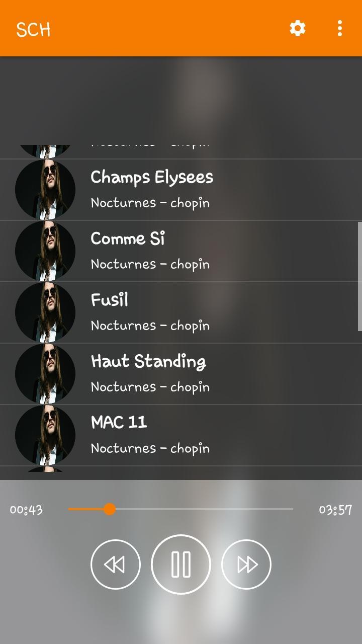This screenshot has width=362, height=644.
Task: Click the elapsed time 00:43 label
Action: (x=26, y=510)
